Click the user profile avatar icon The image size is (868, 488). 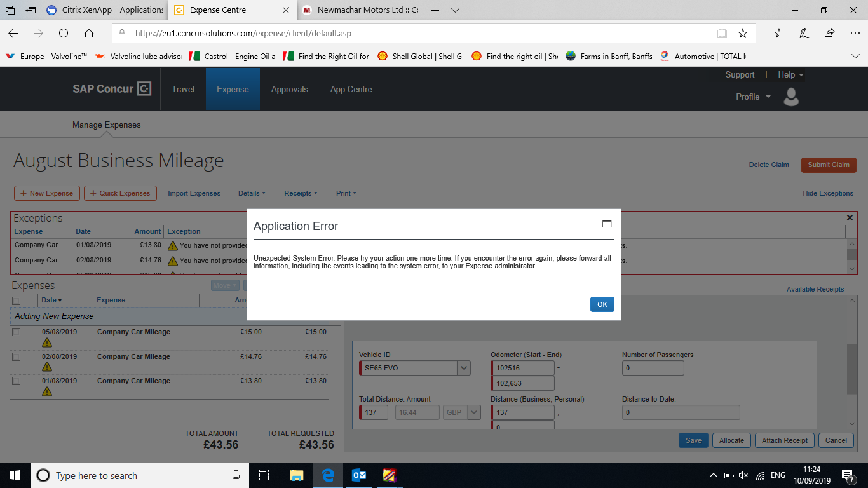(x=790, y=97)
